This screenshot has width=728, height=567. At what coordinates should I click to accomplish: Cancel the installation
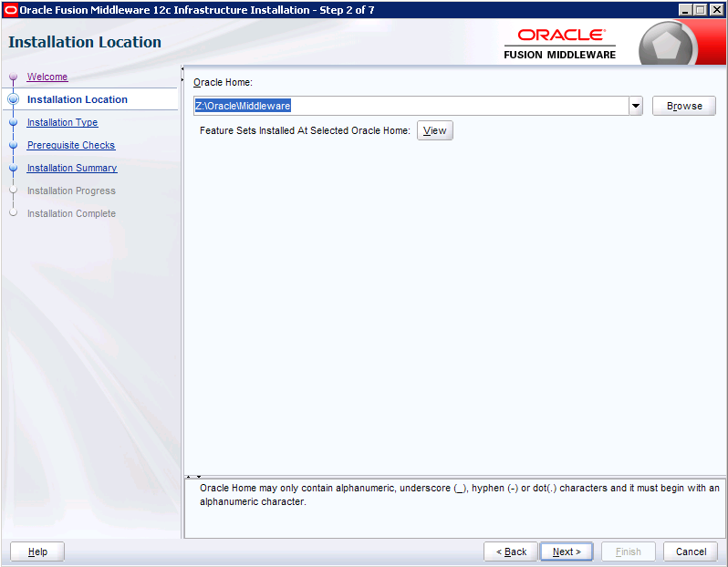691,552
